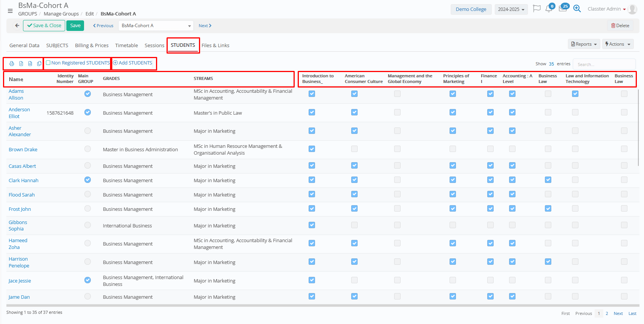This screenshot has height=324, width=644.
Task: Click the table Search input field
Action: coord(604,64)
